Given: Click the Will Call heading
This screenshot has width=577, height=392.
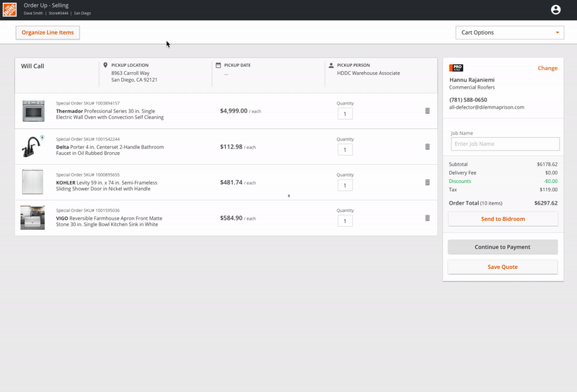Looking at the screenshot, I should tap(32, 66).
